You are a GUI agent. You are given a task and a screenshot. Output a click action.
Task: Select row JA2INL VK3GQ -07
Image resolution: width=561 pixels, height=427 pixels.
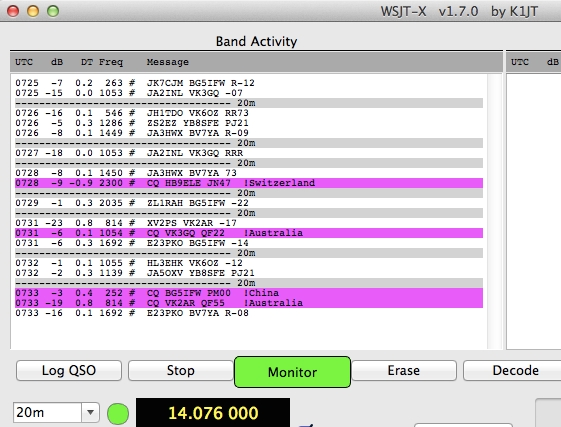(x=249, y=93)
